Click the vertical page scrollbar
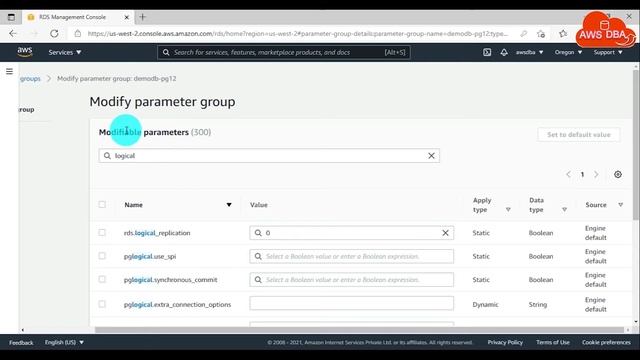The height and width of the screenshot is (360, 640). (636, 145)
